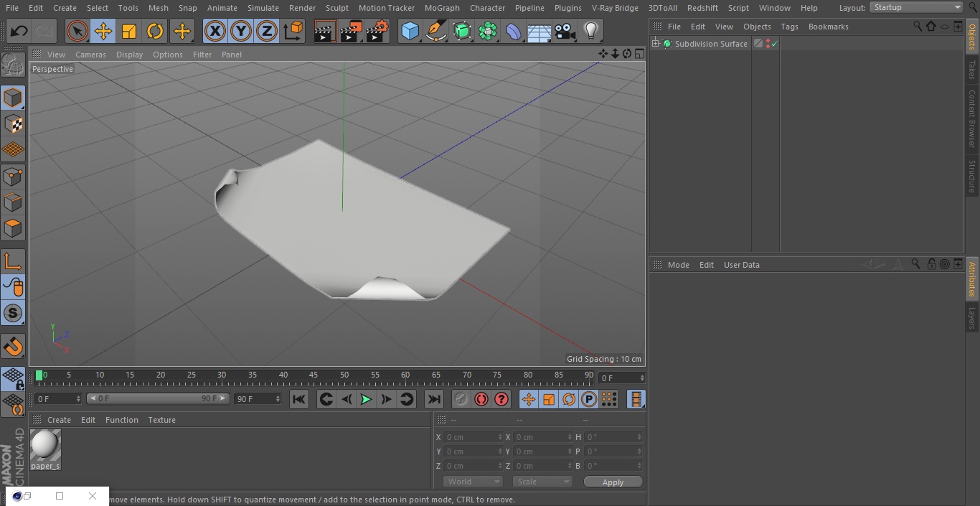The height and width of the screenshot is (506, 980).
Task: Activate the Rotate tool
Action: (155, 31)
